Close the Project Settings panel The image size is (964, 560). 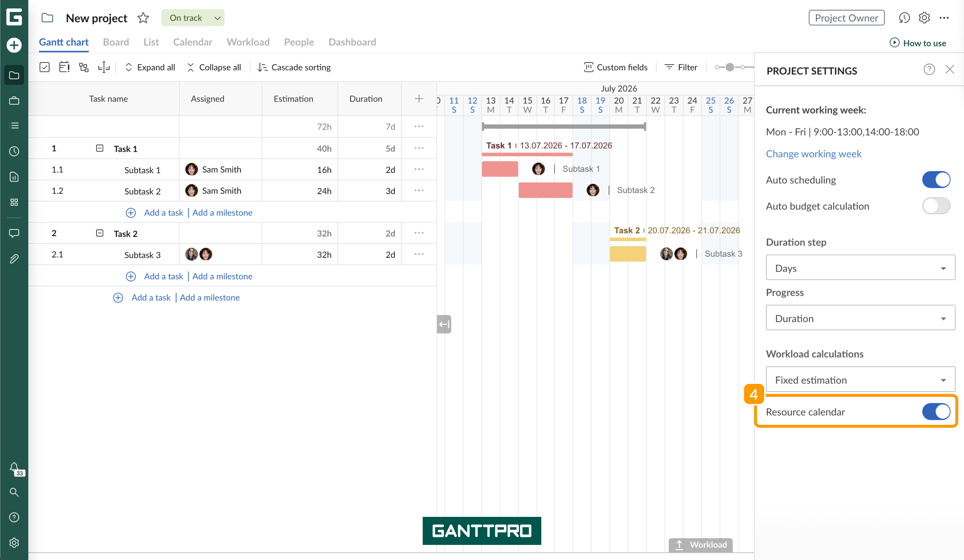pos(950,70)
